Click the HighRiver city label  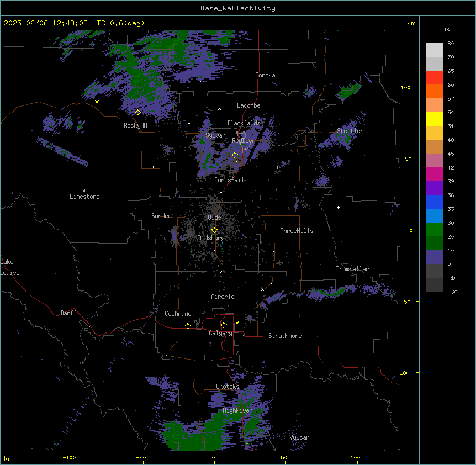(x=237, y=410)
